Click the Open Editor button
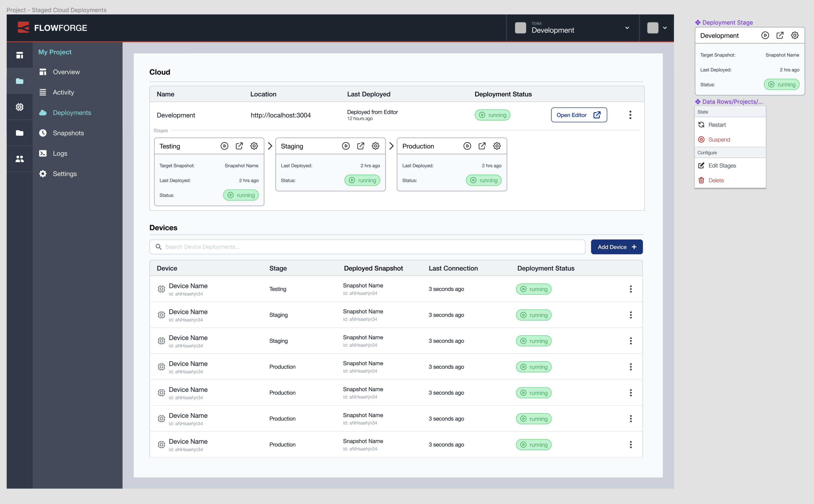814x504 pixels. click(578, 115)
